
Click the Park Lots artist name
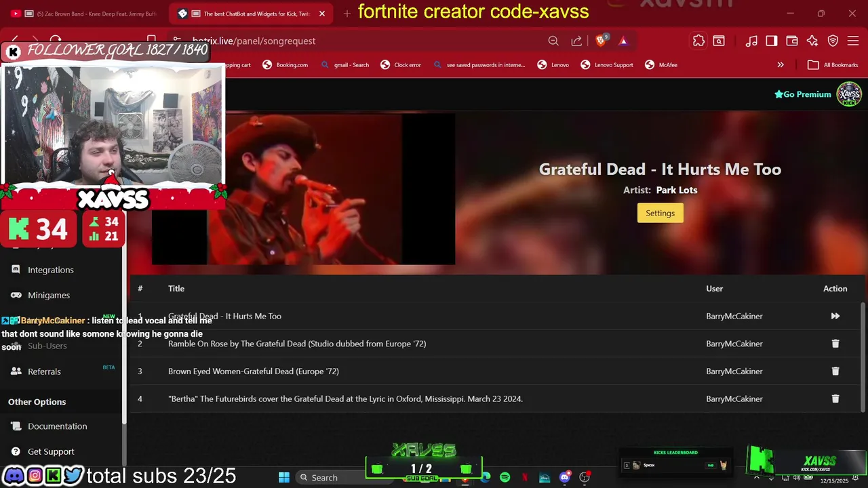click(x=677, y=190)
